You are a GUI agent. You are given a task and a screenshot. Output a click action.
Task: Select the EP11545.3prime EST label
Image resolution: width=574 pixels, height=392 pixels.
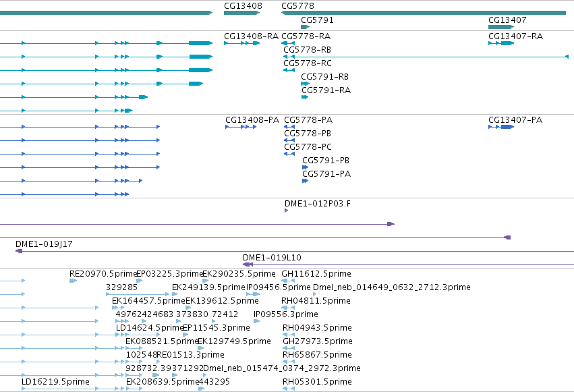217,328
